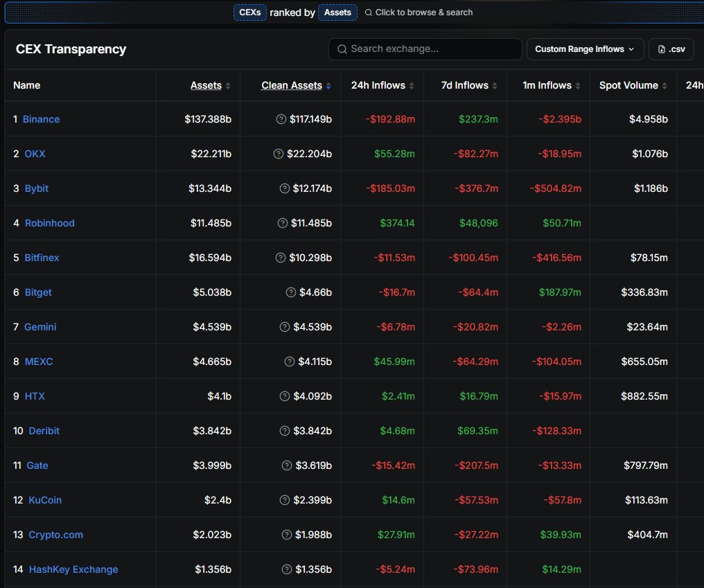This screenshot has height=588, width=704.
Task: Select Bybit 1m inflow -$504.82m
Action: click(x=556, y=188)
